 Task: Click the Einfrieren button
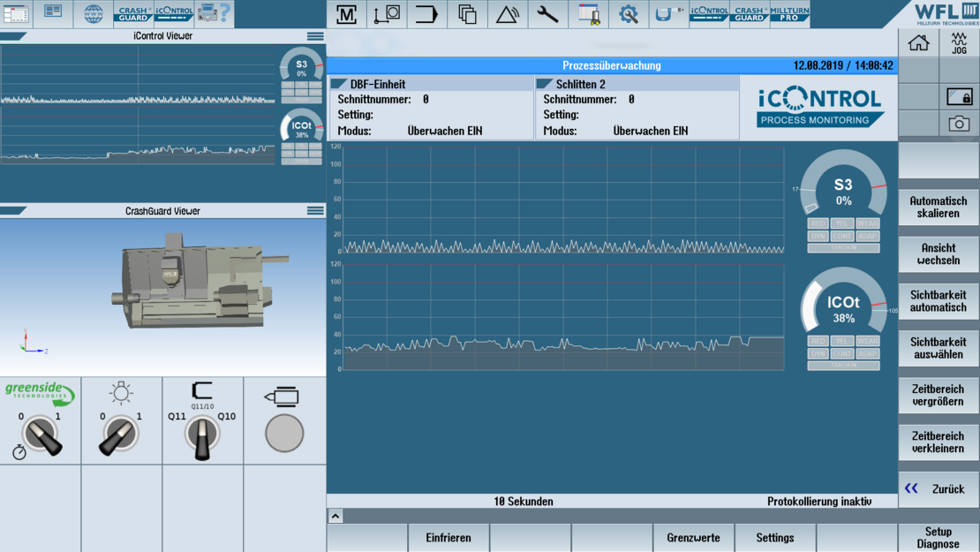(x=449, y=537)
